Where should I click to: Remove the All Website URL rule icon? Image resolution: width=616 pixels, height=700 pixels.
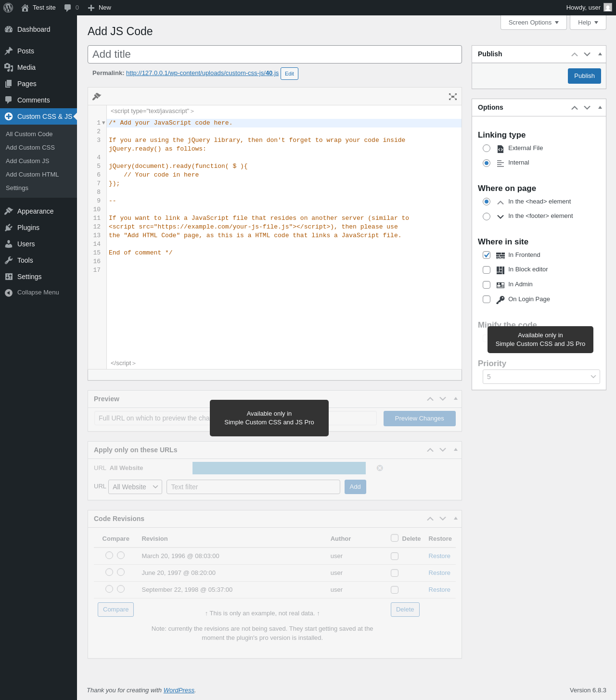point(380,468)
